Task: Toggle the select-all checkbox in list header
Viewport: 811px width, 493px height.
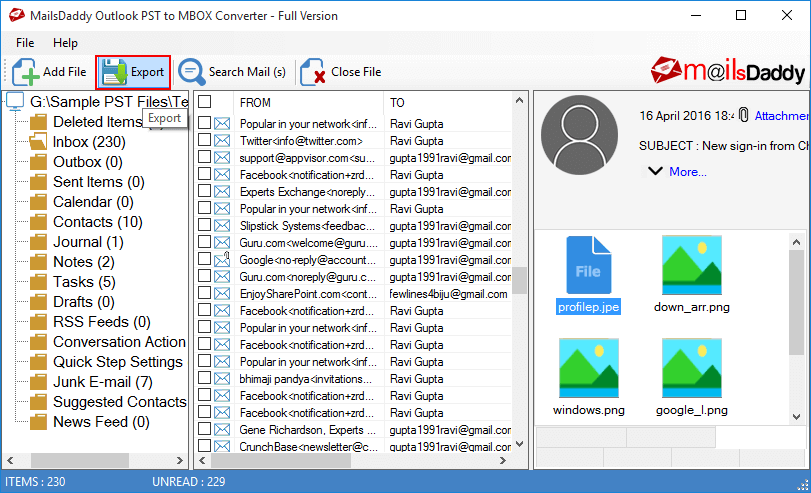Action: point(205,101)
